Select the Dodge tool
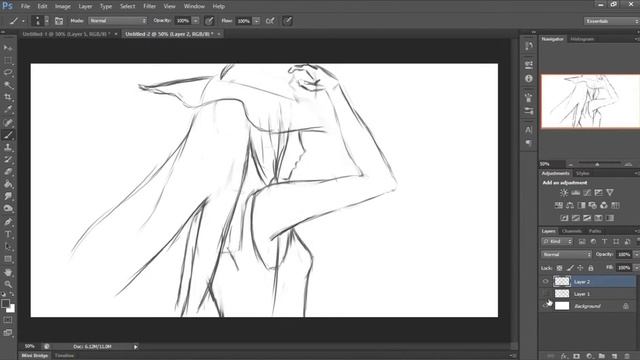This screenshot has height=360, width=640. tap(8, 209)
